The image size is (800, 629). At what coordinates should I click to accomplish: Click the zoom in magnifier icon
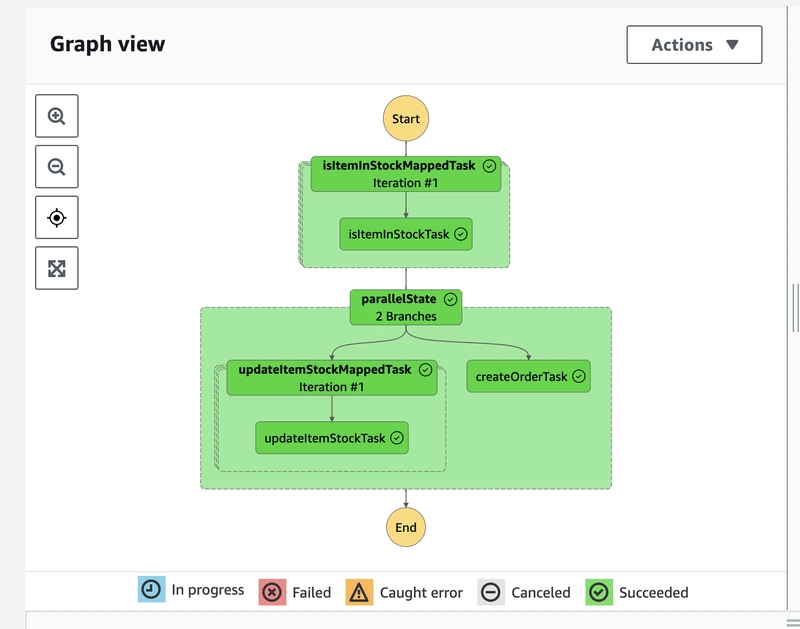57,116
